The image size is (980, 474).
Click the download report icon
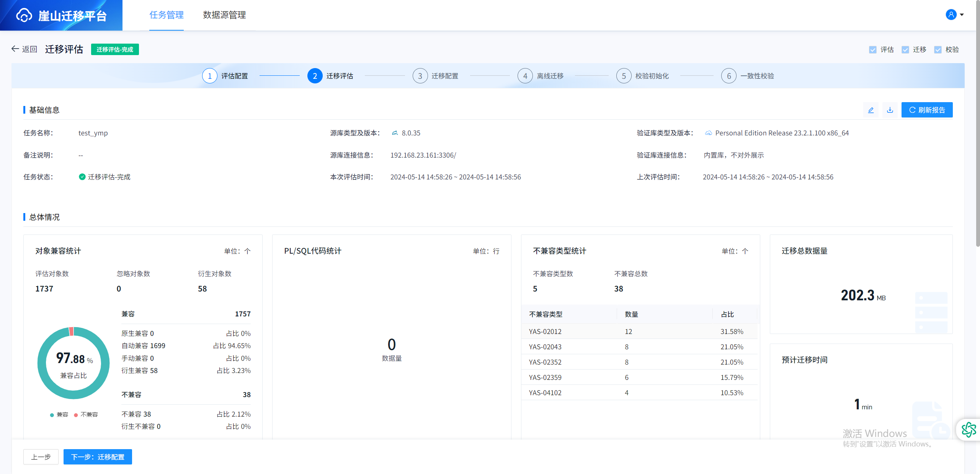coord(890,110)
